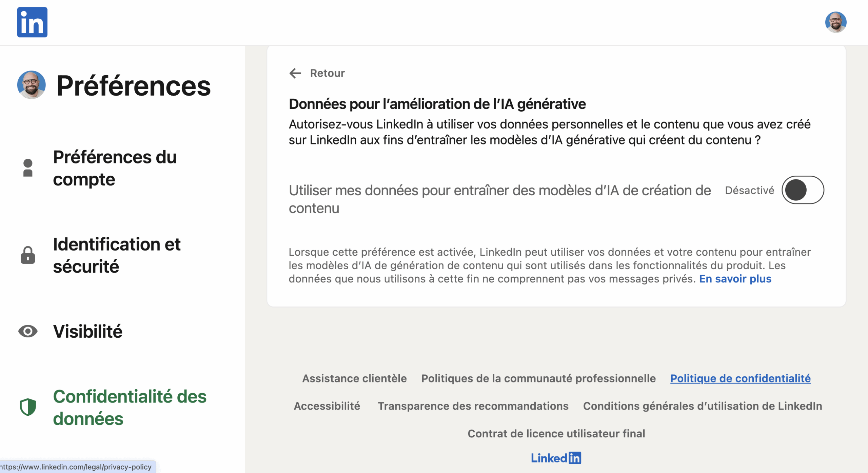Open Identification et sécurité section
Image resolution: width=868 pixels, height=473 pixels.
click(117, 255)
